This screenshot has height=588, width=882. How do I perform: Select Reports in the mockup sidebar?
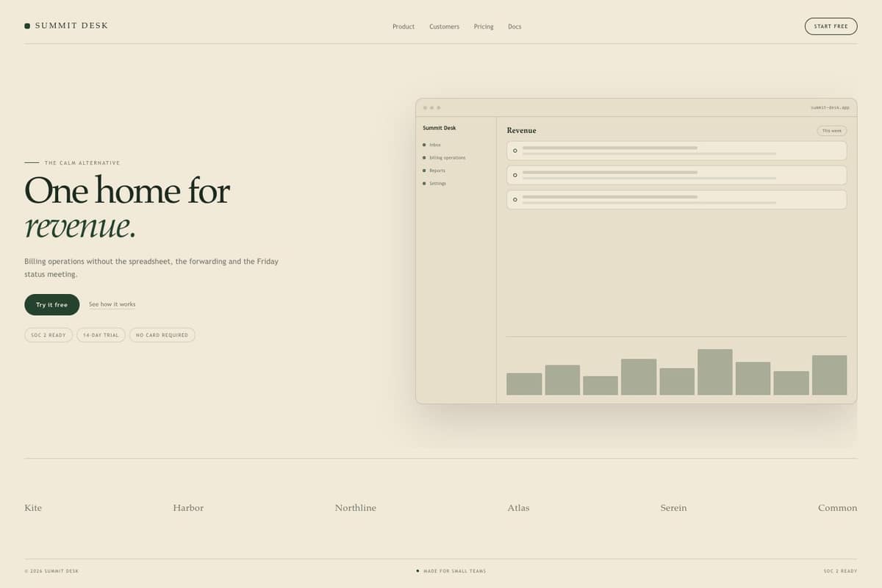coord(434,171)
